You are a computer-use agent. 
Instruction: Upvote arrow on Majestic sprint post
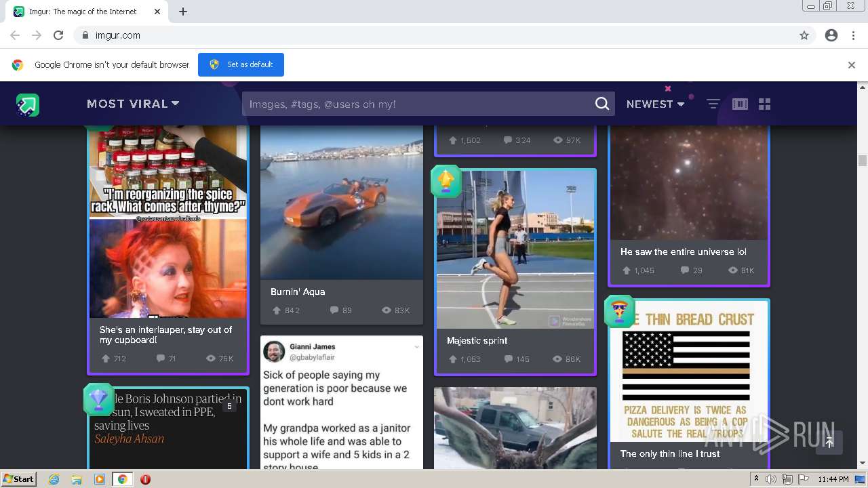452,359
